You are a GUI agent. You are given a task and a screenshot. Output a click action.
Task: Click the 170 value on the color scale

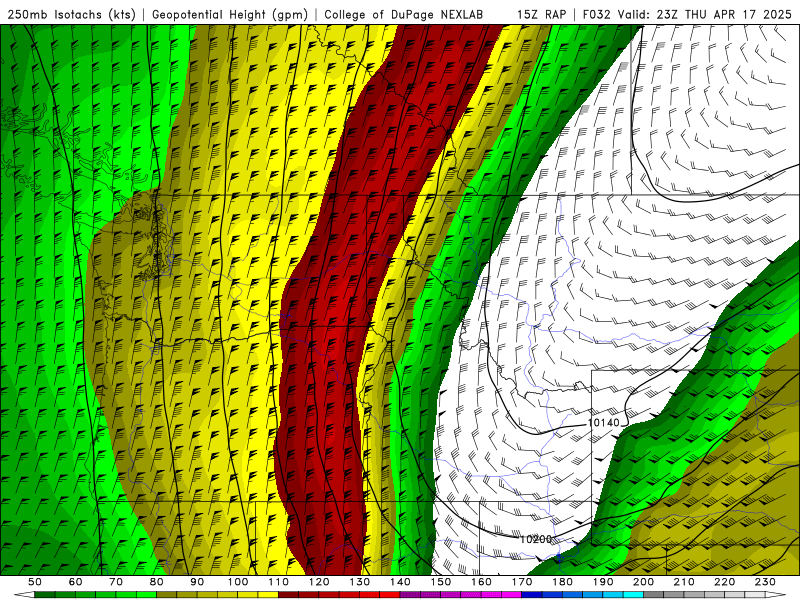pyautogui.click(x=522, y=582)
